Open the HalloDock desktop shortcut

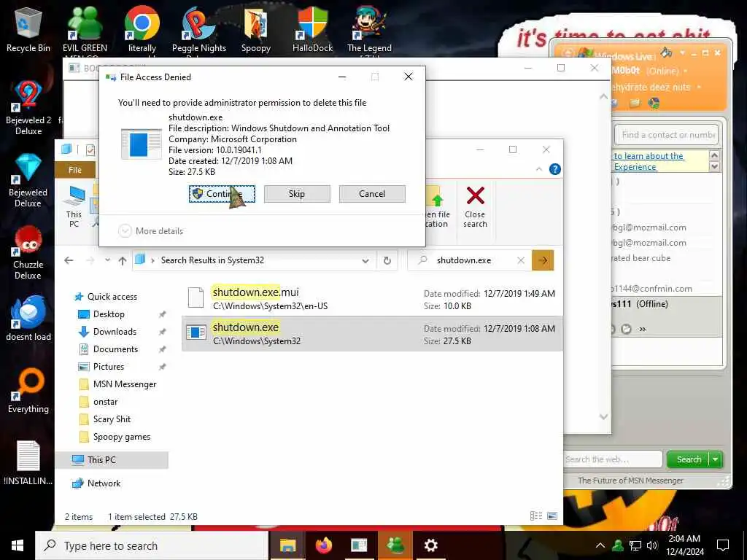coord(312,28)
